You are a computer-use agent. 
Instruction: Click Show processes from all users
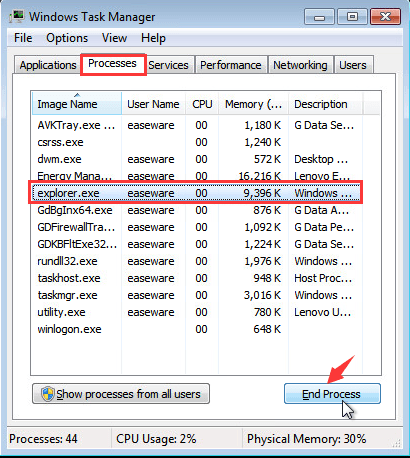[121, 394]
